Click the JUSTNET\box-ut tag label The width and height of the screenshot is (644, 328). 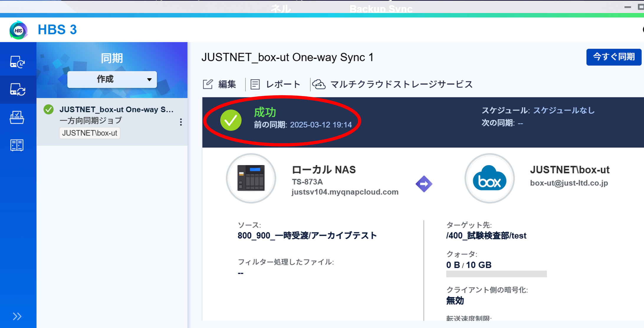click(90, 133)
